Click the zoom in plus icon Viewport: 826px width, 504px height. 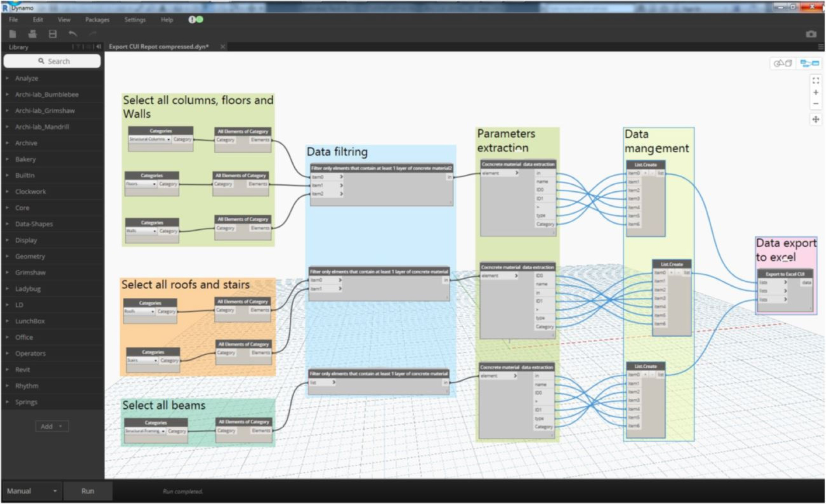click(816, 93)
